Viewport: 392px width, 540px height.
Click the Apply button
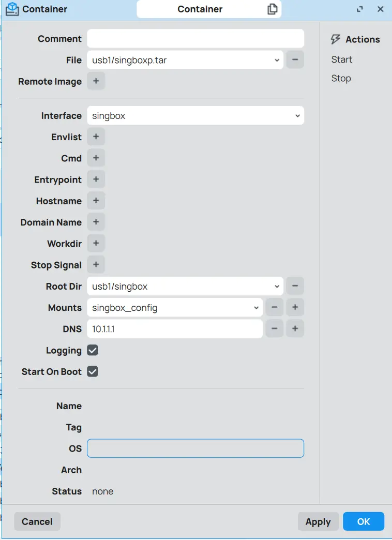(318, 522)
